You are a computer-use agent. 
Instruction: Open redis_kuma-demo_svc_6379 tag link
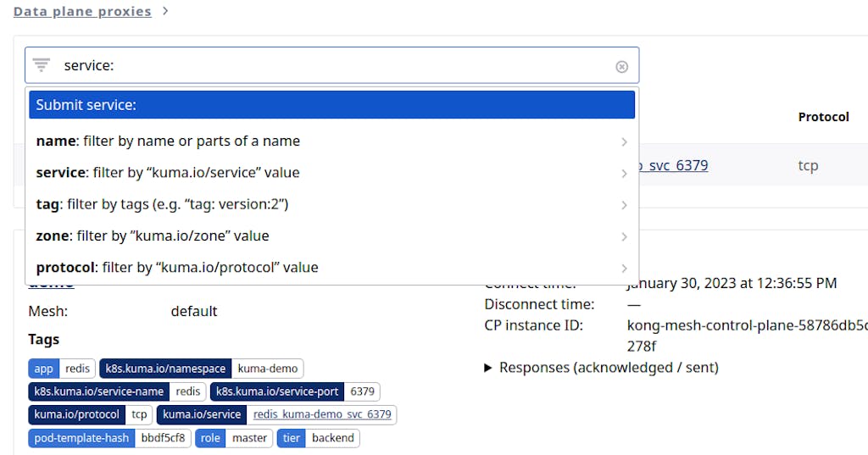pos(322,414)
